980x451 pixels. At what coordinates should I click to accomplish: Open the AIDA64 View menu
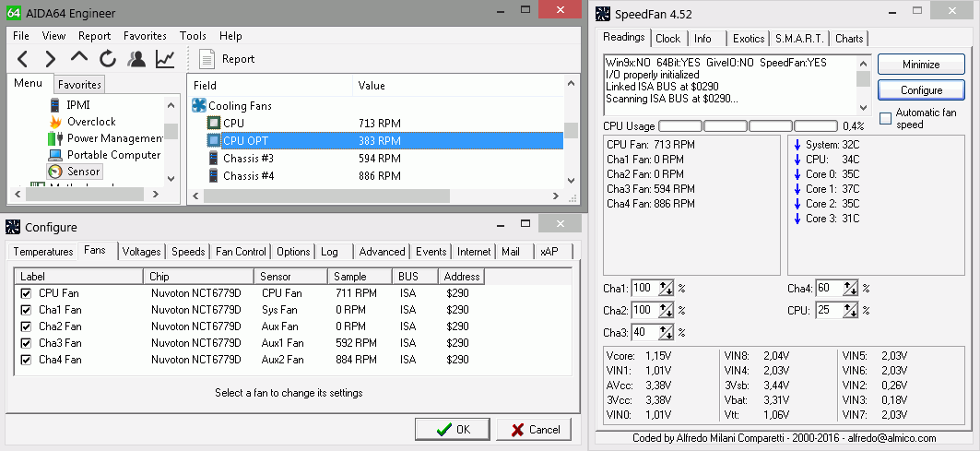[x=53, y=36]
